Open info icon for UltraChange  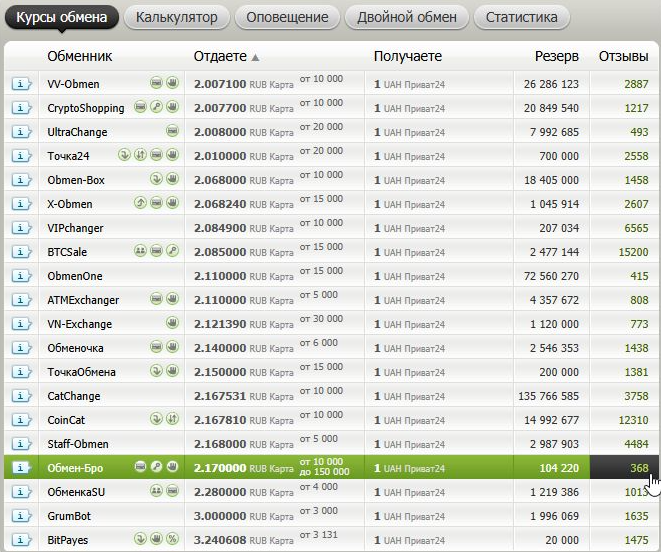(x=21, y=132)
